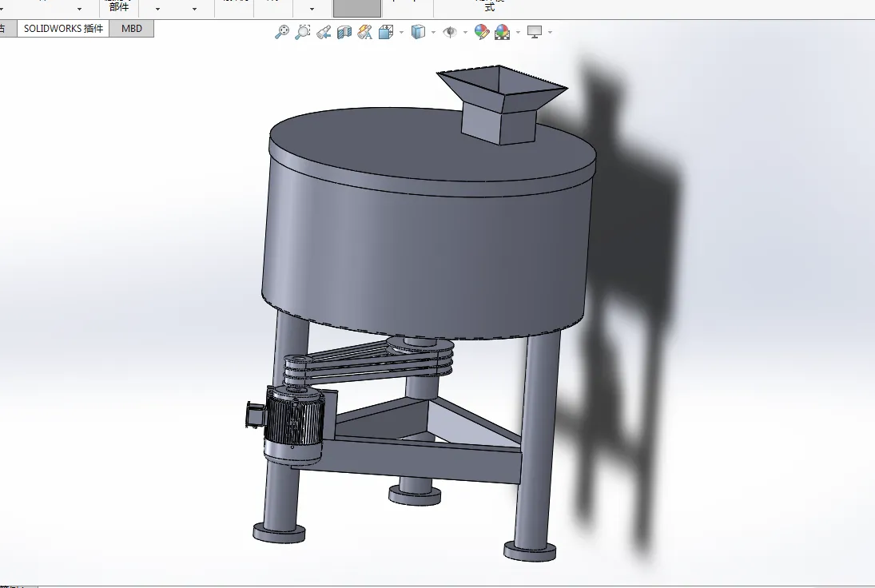Image resolution: width=875 pixels, height=588 pixels.
Task: Click the Edit Appearance icon
Action: coord(482,32)
